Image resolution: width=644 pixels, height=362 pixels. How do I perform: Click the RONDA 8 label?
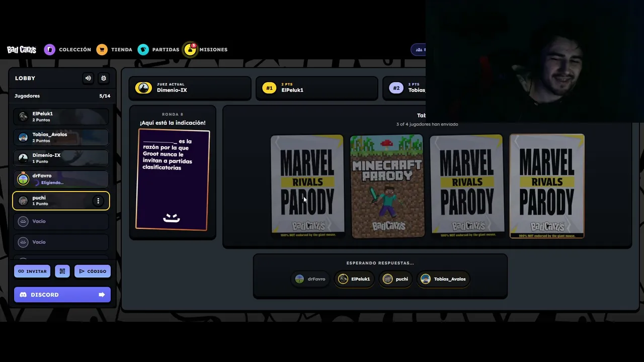tap(173, 115)
